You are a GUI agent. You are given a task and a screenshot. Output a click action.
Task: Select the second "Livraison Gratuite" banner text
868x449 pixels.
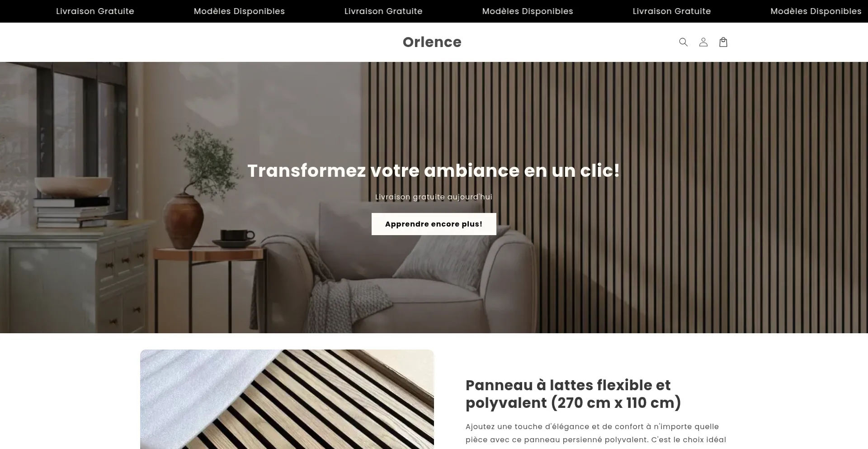click(x=383, y=11)
